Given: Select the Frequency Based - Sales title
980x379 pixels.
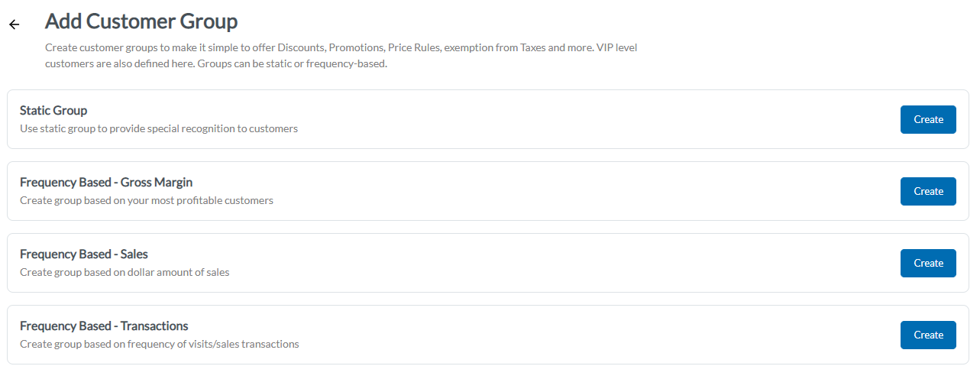Looking at the screenshot, I should tap(84, 254).
